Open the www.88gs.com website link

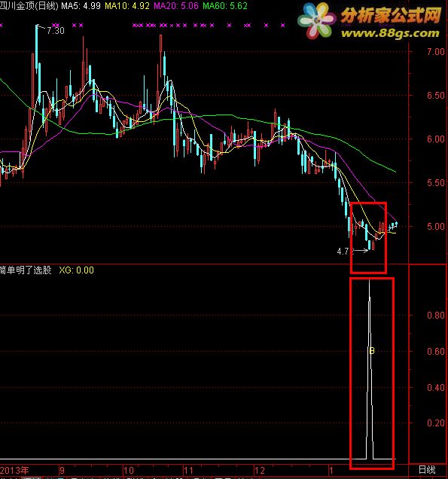click(x=390, y=33)
